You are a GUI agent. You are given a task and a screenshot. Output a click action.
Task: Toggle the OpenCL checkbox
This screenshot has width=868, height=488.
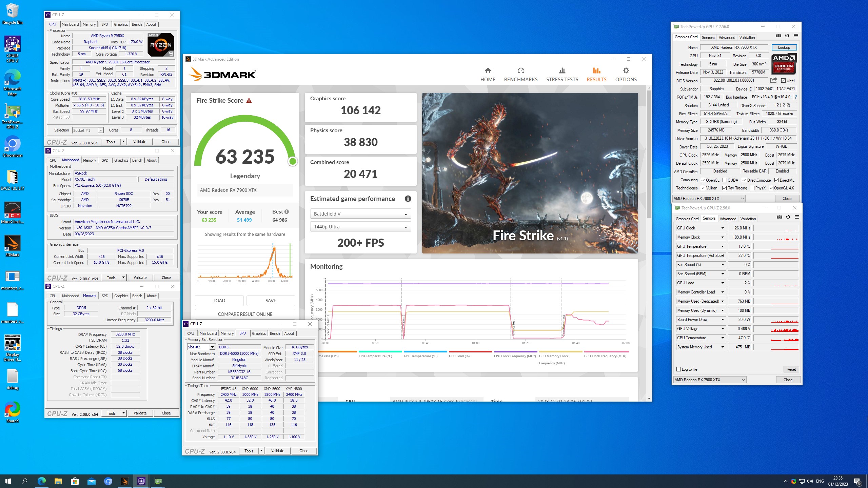click(703, 180)
